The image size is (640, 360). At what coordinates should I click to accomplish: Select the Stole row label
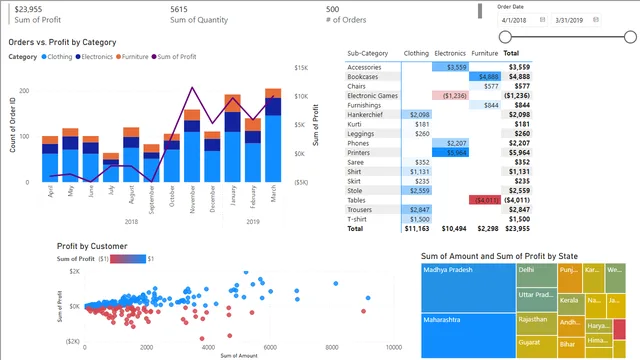(355, 191)
